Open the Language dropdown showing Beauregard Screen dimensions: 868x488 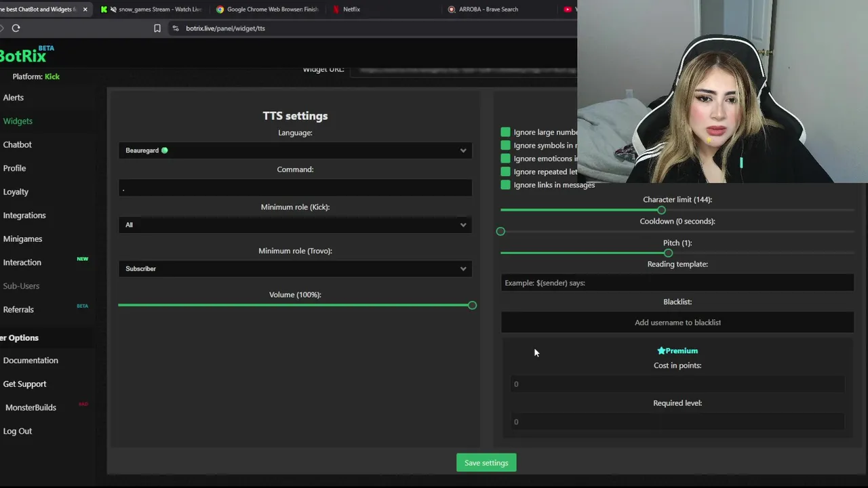tap(295, 150)
